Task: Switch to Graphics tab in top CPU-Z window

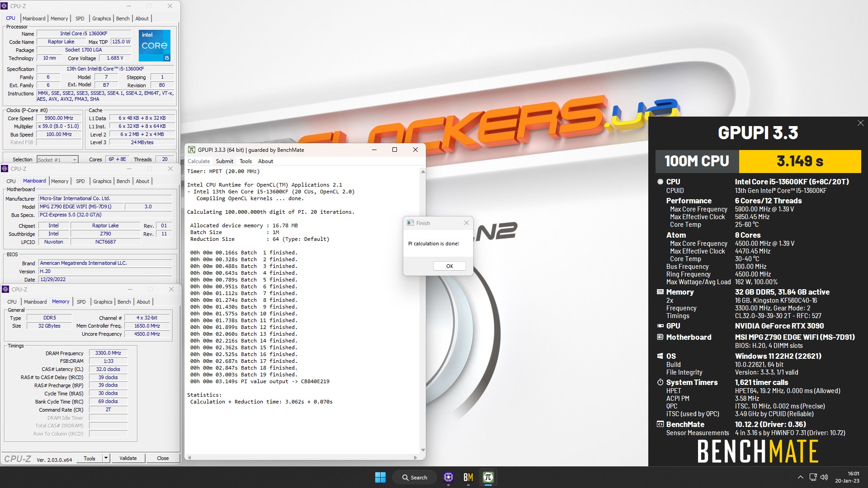Action: (x=102, y=19)
